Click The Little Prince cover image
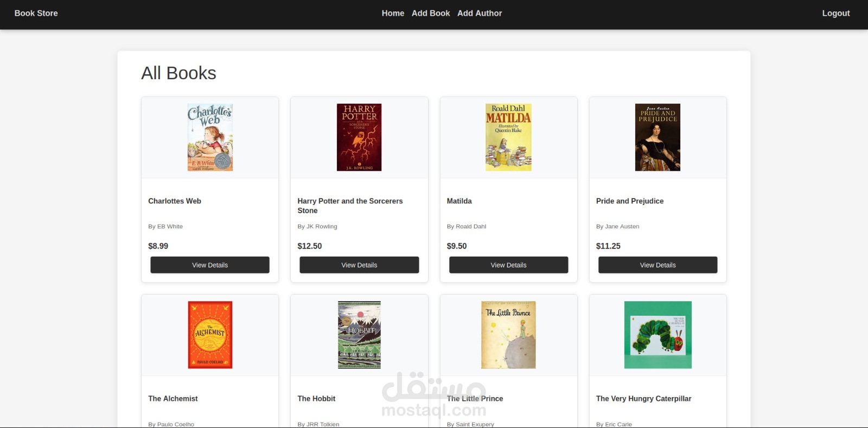 point(508,335)
